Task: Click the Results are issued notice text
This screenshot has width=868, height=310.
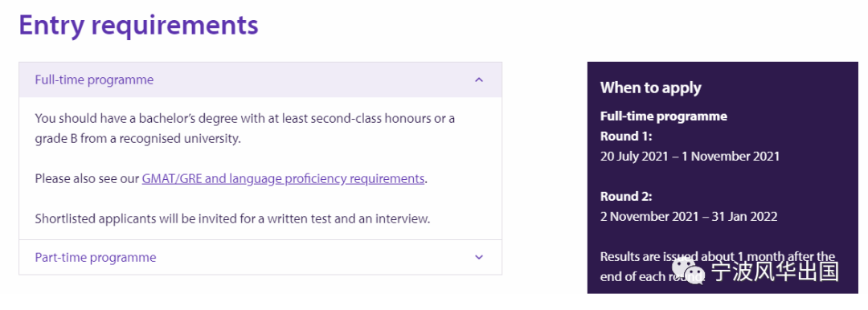Action: point(718,267)
